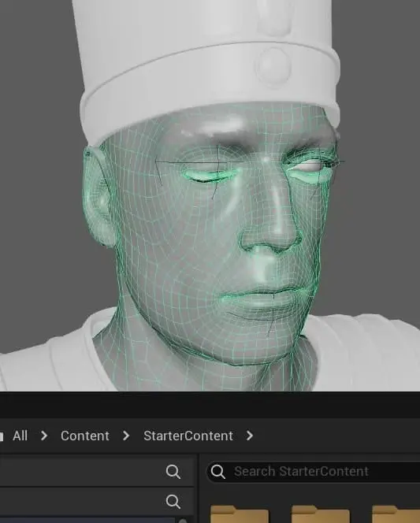Focus the Search StarterContent input field
Image resolution: width=420 pixels, height=523 pixels.
pos(313,472)
